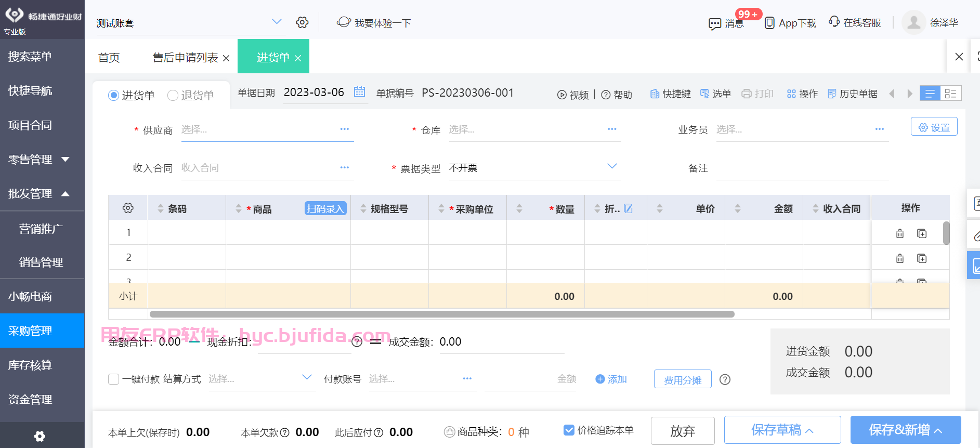Viewport: 980px width, 448px height.
Task: Open table column settings gear
Action: [128, 208]
